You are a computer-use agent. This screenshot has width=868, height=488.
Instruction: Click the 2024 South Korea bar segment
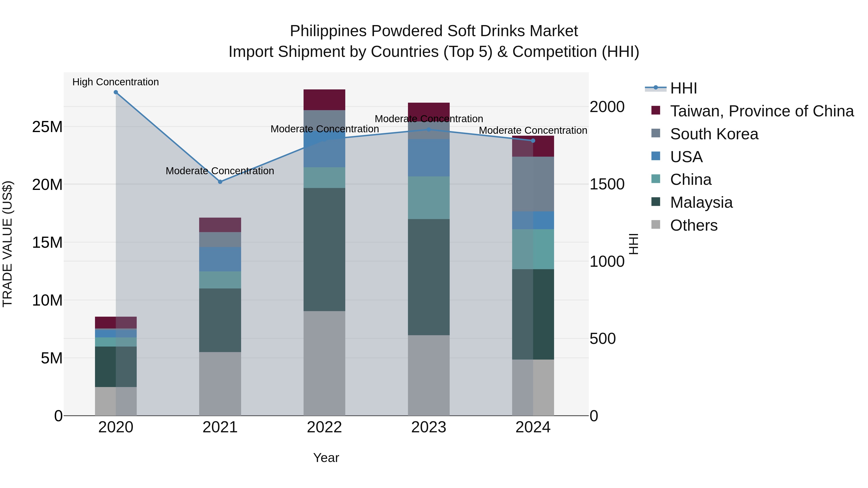coord(533,184)
